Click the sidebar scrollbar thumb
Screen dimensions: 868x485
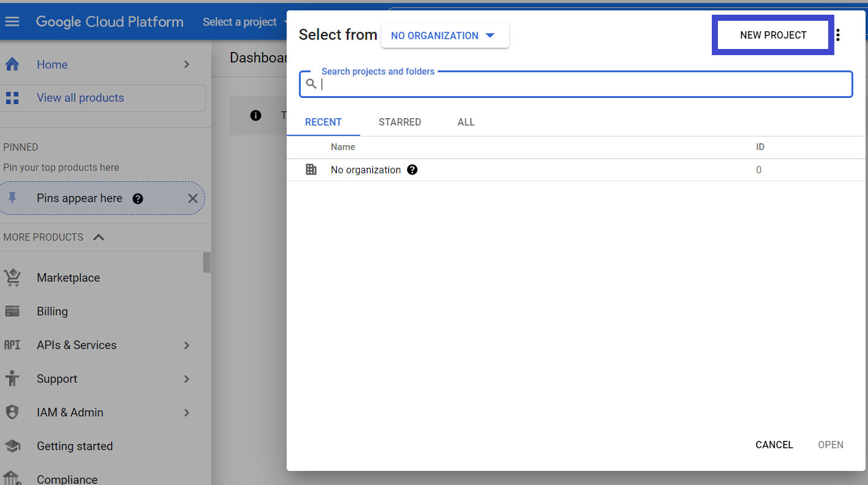tap(207, 262)
